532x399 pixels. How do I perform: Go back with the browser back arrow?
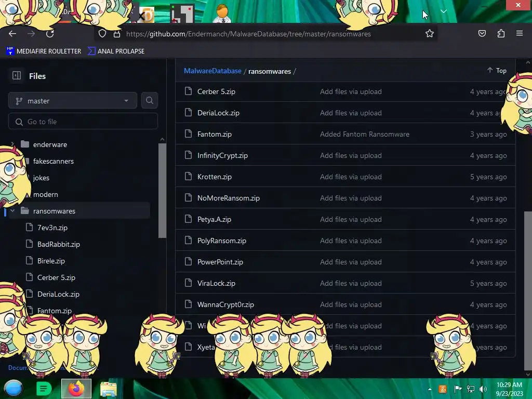(12, 34)
